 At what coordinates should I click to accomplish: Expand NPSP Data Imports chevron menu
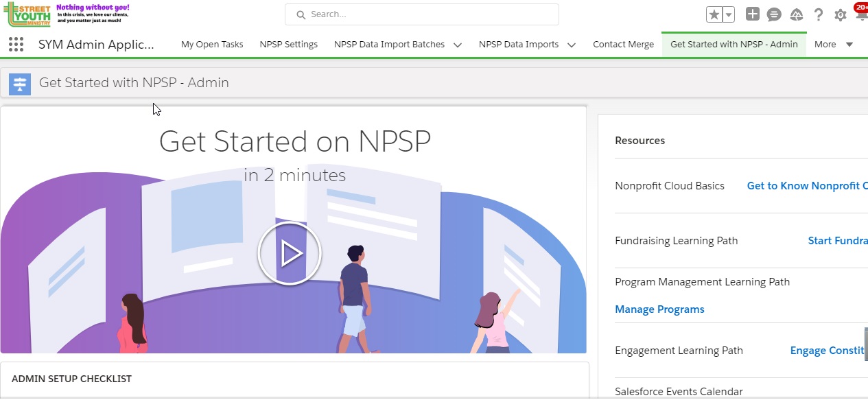click(x=571, y=45)
